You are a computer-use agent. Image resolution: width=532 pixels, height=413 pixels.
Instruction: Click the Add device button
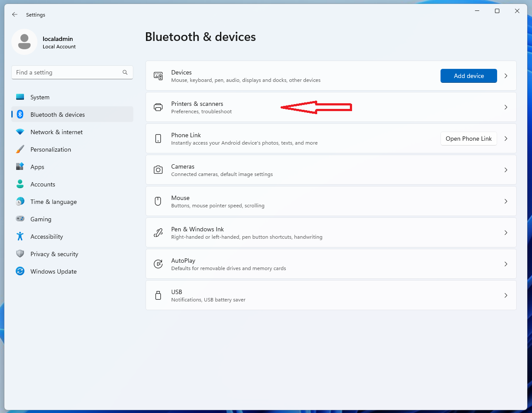point(468,76)
